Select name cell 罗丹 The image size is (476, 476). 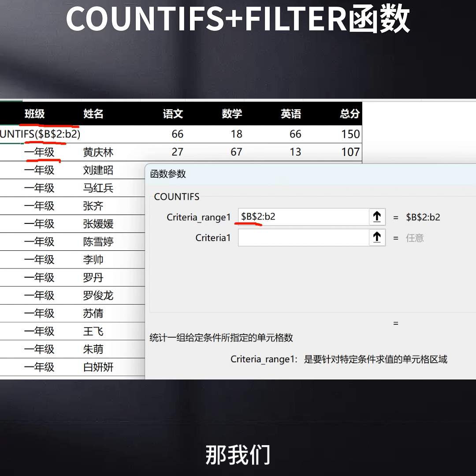[93, 278]
